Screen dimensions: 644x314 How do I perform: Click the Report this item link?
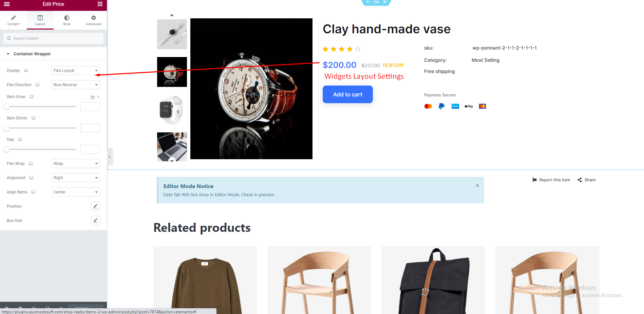pyautogui.click(x=551, y=180)
